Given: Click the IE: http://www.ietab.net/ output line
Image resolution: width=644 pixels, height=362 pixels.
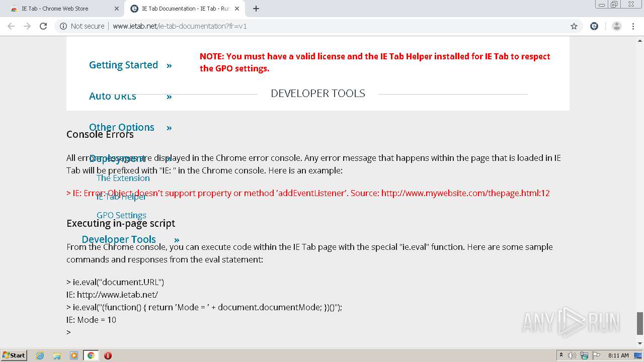Looking at the screenshot, I should (112, 295).
